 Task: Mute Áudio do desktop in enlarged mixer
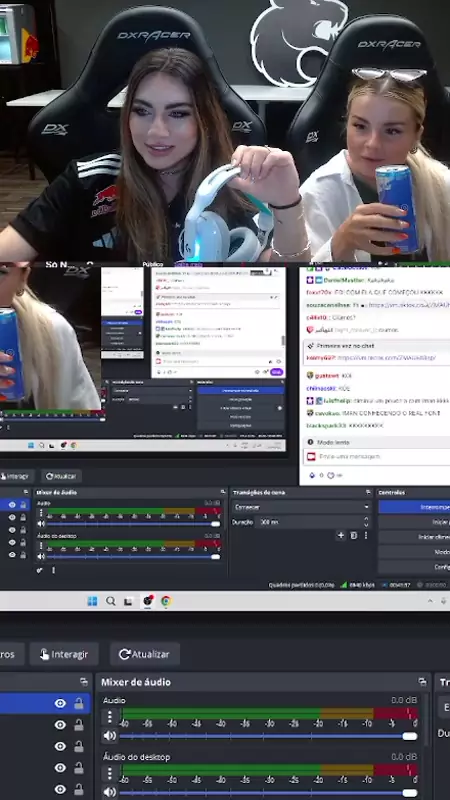[x=109, y=792]
